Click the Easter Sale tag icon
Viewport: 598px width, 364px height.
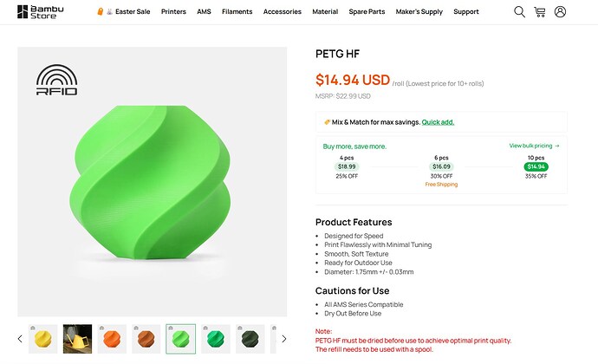point(100,12)
